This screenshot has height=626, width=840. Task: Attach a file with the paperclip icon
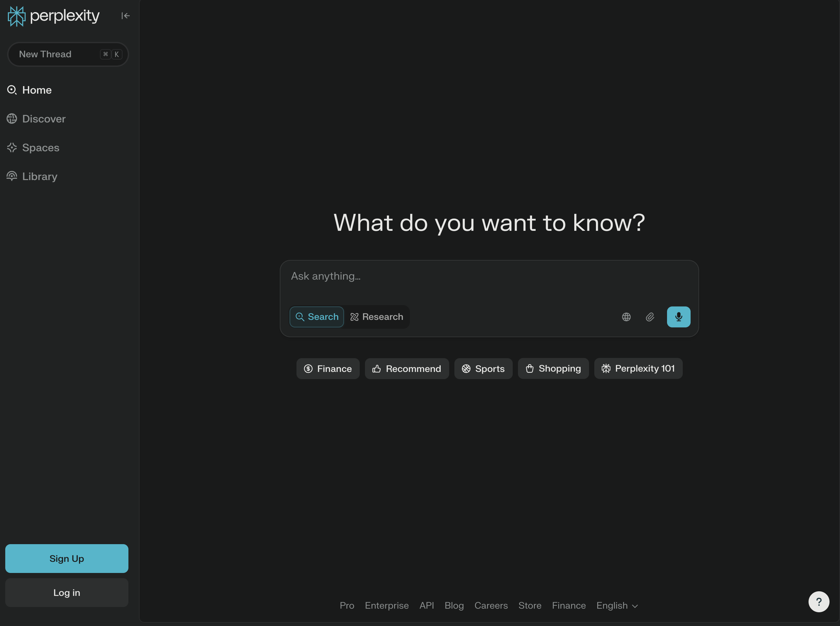650,317
